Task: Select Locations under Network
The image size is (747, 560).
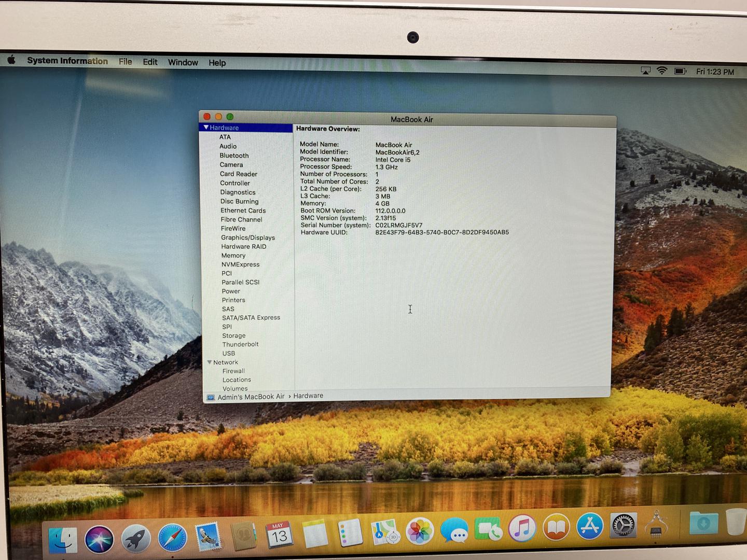Action: click(x=237, y=380)
